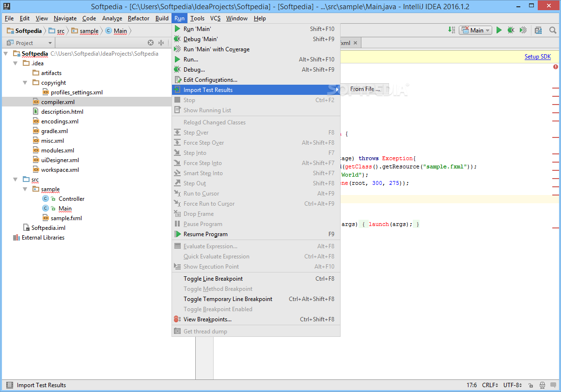Open the File menu
The height and width of the screenshot is (392, 561).
coord(9,18)
